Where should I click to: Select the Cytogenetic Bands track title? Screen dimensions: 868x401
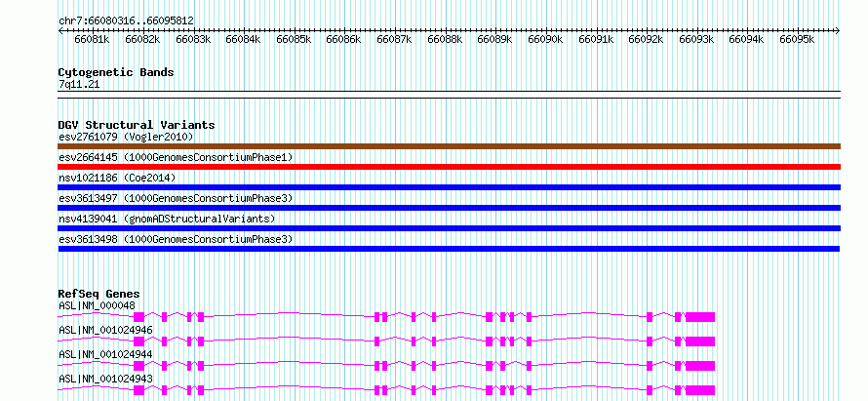(x=116, y=72)
